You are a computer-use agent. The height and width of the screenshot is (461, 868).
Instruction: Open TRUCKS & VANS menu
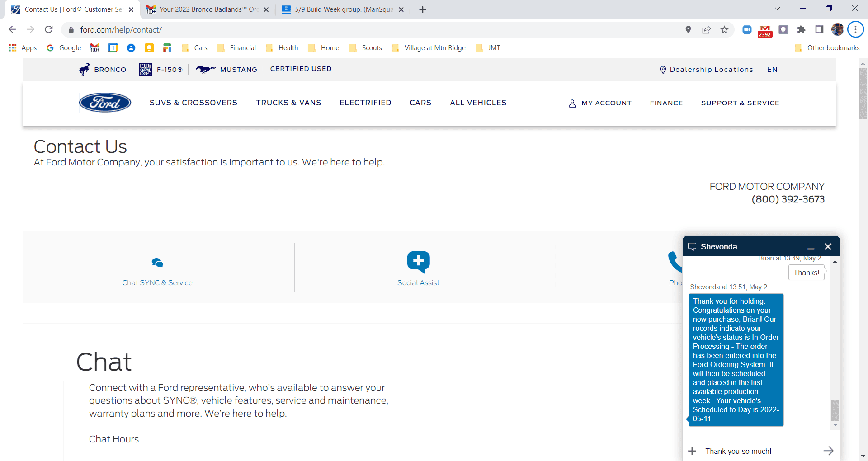(x=288, y=103)
